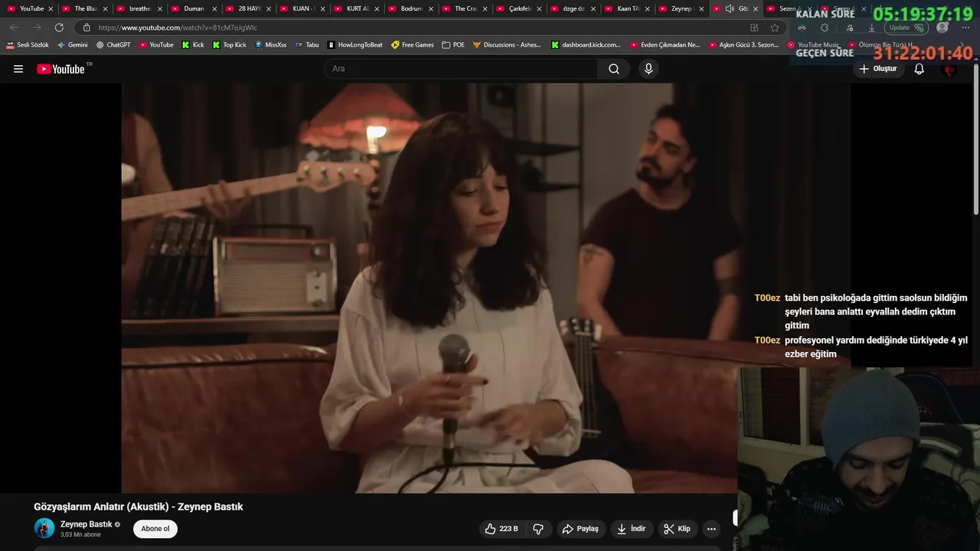This screenshot has width=980, height=551.
Task: Open more video actions three-dot menu
Action: point(711,529)
